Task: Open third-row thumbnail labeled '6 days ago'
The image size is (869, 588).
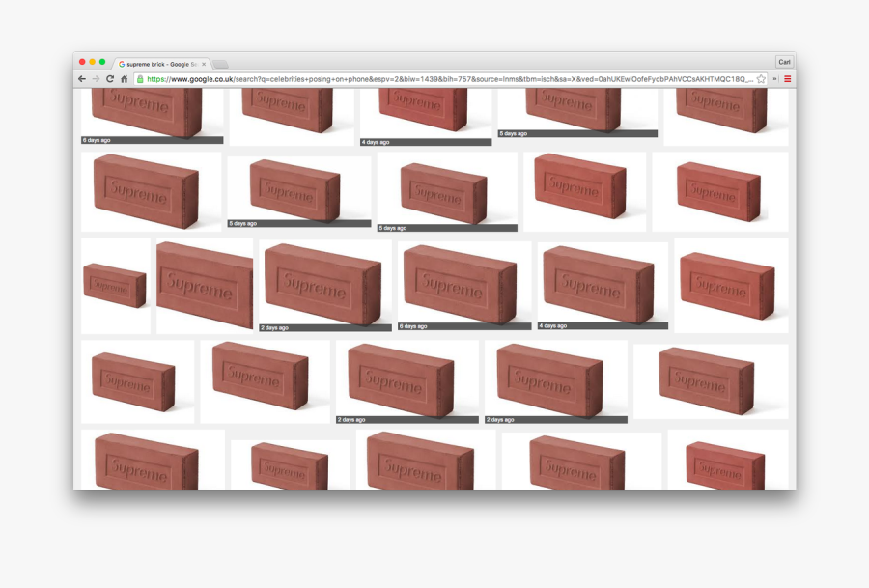Action: click(464, 286)
